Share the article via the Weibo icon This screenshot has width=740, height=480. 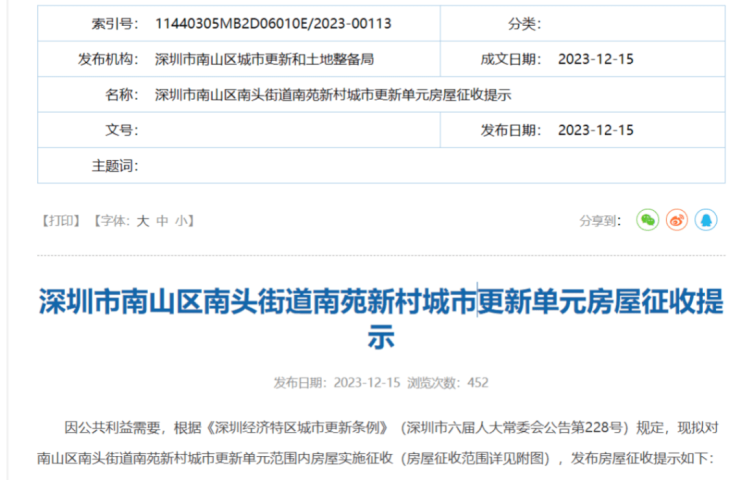pos(677,220)
